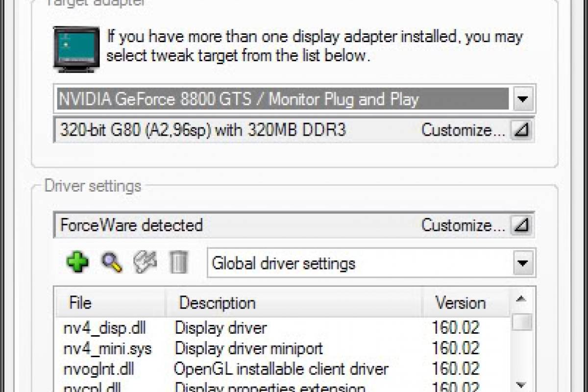
Task: Click the trash can delete icon
Action: 178,263
